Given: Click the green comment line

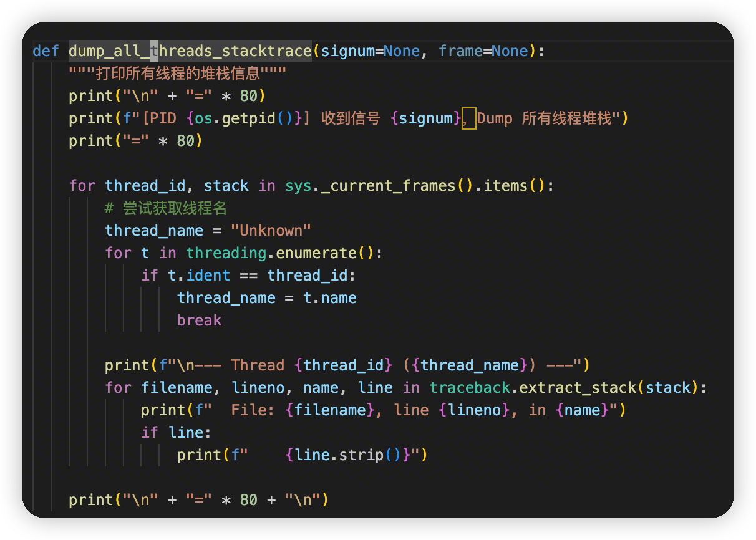Looking at the screenshot, I should tap(165, 208).
